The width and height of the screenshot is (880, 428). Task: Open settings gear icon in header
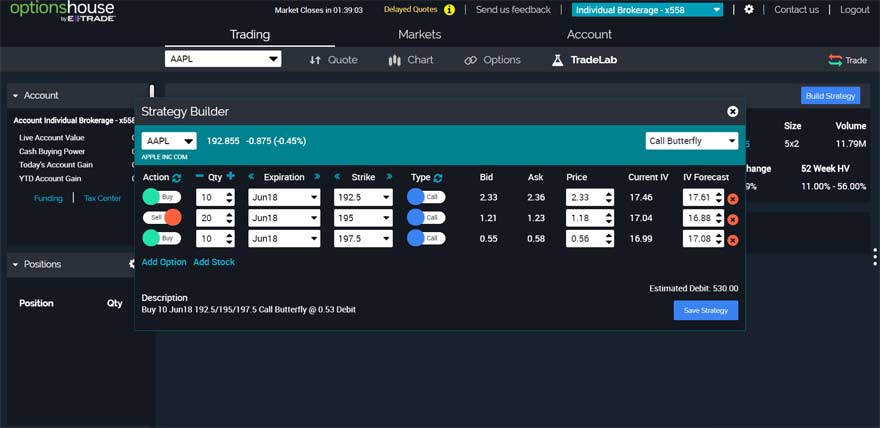[x=749, y=10]
